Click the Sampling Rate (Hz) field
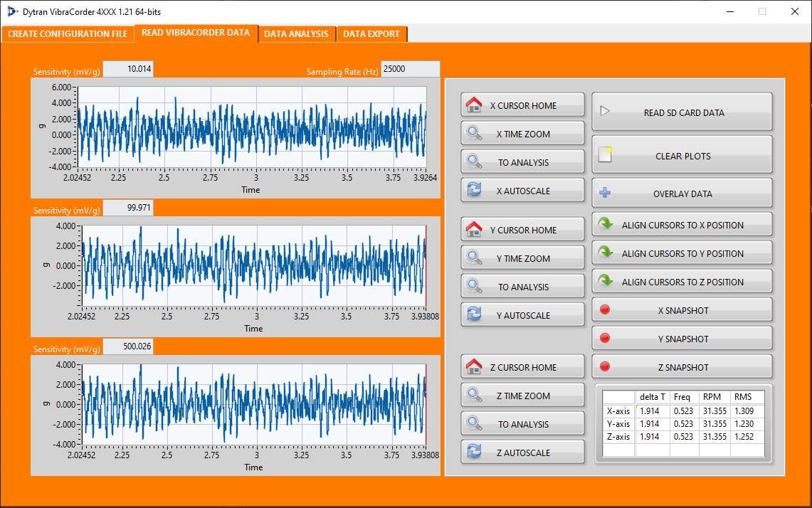812x508 pixels. click(x=410, y=69)
